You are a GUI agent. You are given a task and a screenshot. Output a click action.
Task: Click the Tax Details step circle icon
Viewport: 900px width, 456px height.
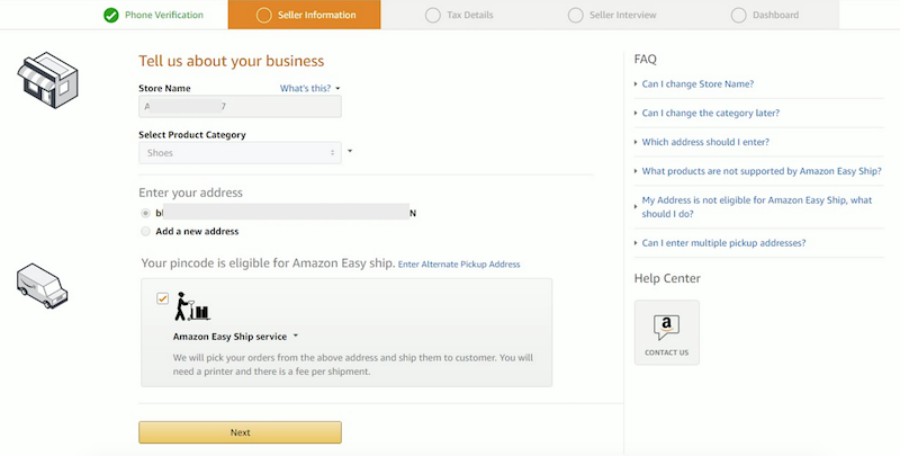click(433, 15)
